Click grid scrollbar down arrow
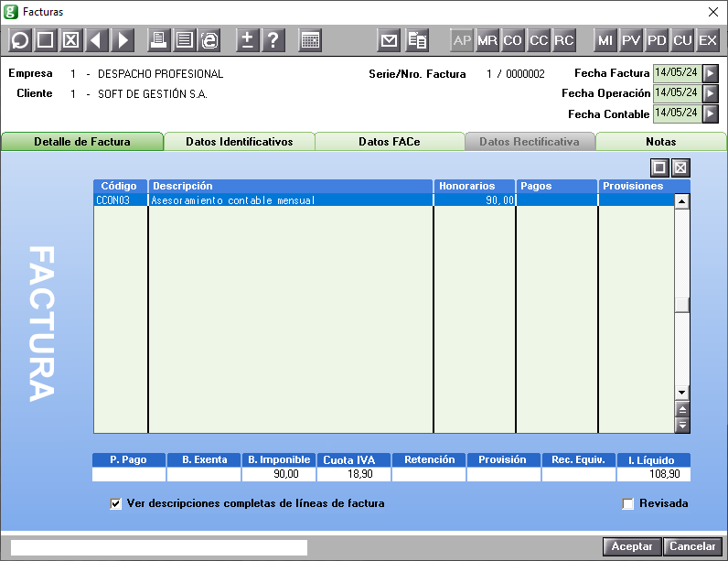 (681, 393)
